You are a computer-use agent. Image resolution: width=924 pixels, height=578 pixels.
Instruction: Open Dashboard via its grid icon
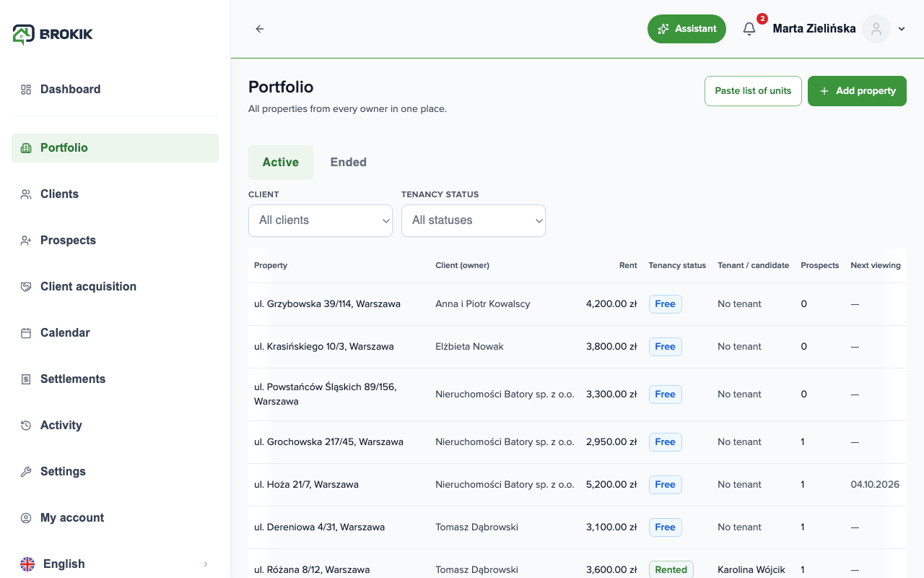(x=26, y=90)
